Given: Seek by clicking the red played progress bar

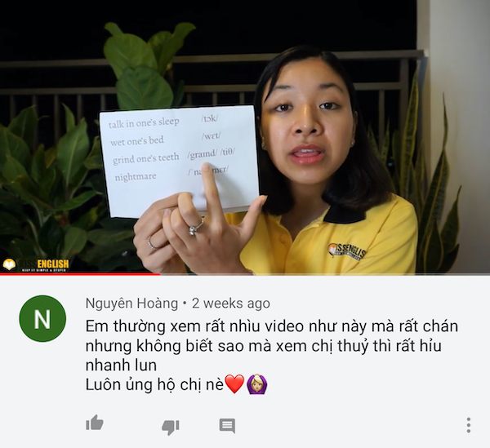Looking at the screenshot, I should tap(80, 274).
